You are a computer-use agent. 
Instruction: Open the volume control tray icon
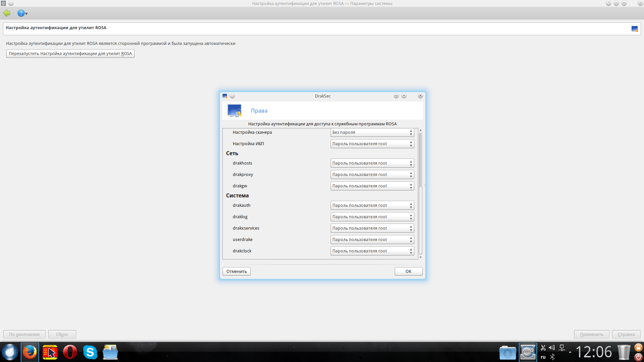coord(552,348)
